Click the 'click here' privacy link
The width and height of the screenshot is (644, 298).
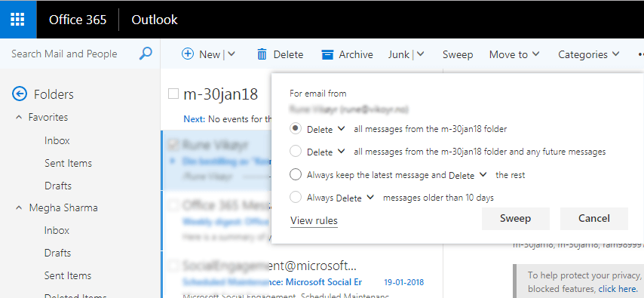(618, 289)
